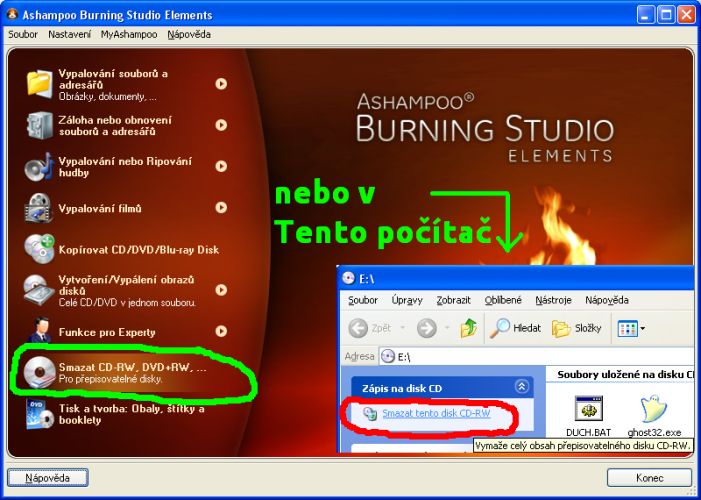The height and width of the screenshot is (500, 701).
Task: Click the ghost32.exe file name
Action: [654, 432]
